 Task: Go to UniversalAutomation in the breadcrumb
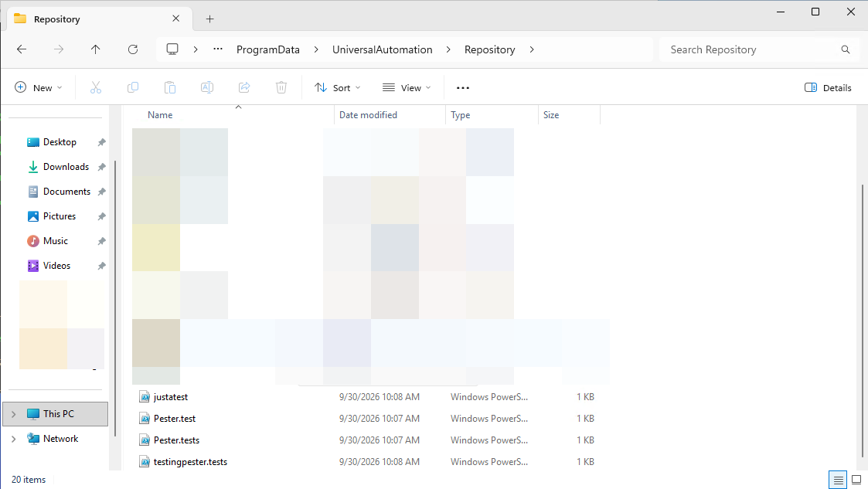383,49
